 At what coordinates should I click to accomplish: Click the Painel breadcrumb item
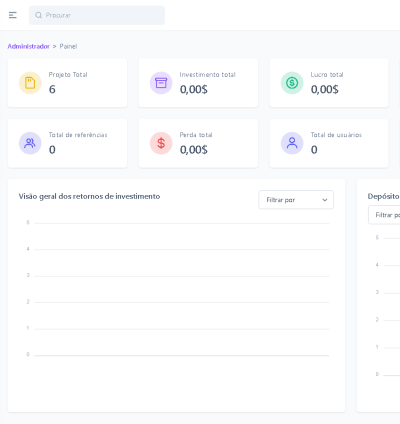pos(68,46)
